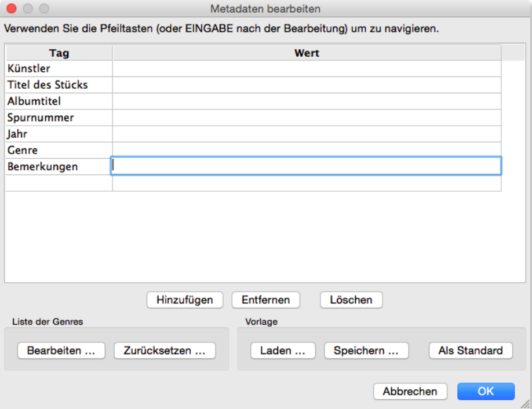Click the Spurnummer value field
Image resolution: width=532 pixels, height=409 pixels.
point(307,118)
